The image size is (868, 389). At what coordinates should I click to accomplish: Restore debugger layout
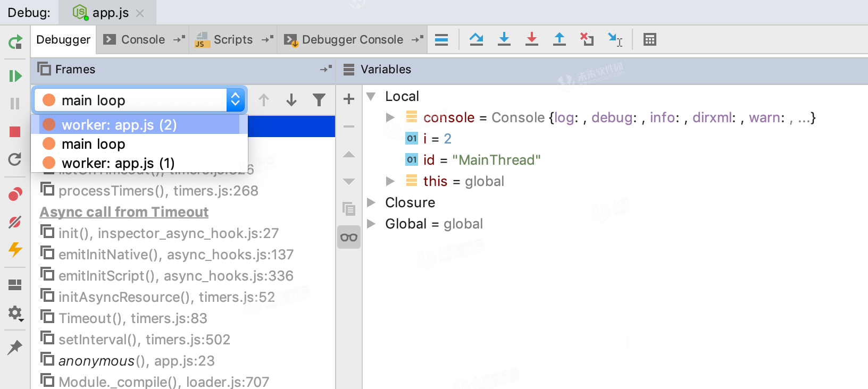pos(15,285)
